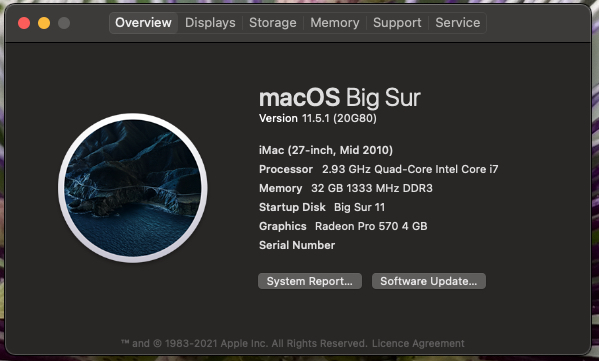Click the Software Update button
599x361 pixels.
click(x=429, y=281)
